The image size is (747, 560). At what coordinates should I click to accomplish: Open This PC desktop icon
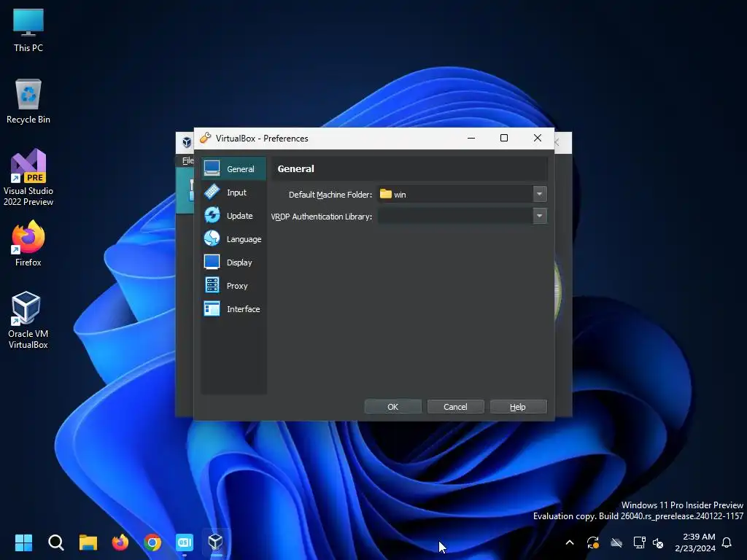(28, 31)
